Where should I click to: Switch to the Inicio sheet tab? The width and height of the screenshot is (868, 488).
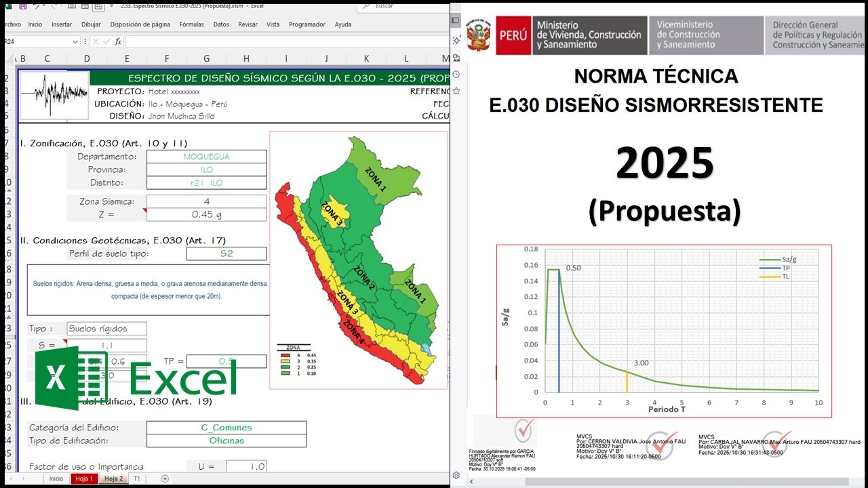click(x=56, y=479)
